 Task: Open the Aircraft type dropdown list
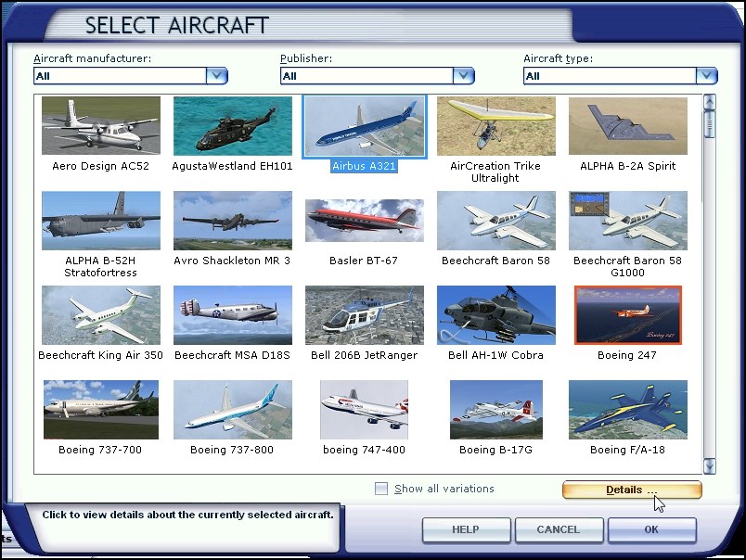click(706, 76)
